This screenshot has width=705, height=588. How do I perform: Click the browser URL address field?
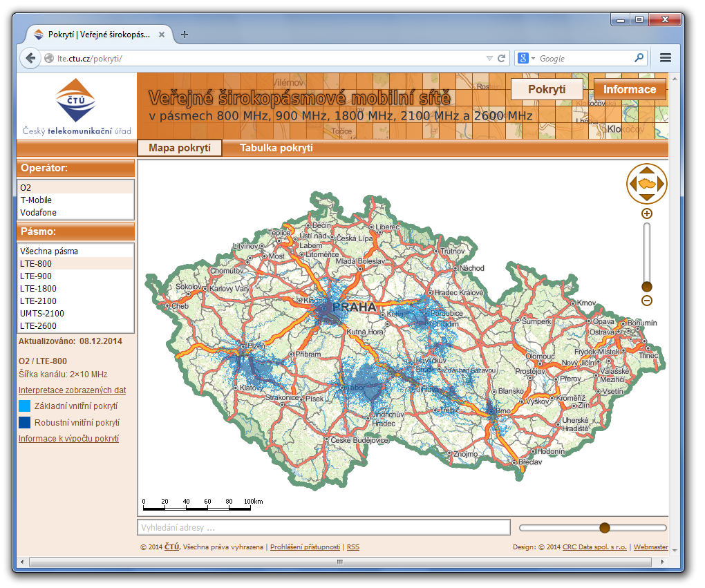click(270, 59)
